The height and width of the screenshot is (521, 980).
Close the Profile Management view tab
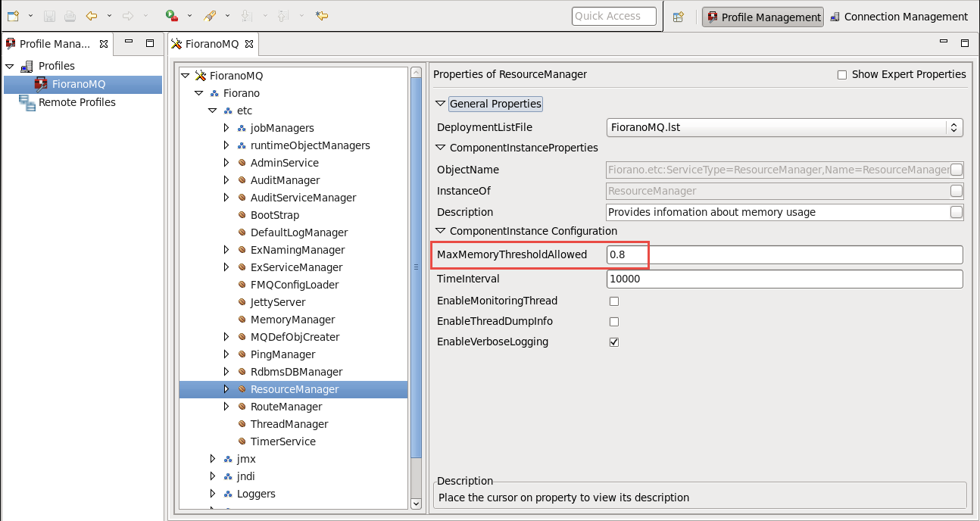(104, 44)
